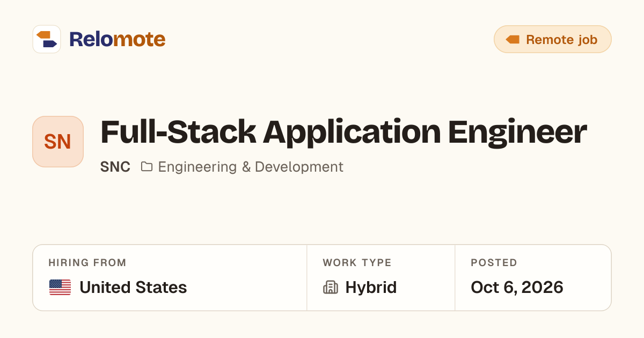Screen dimensions: 644x338
Task: Click the HIRING FROM label
Action: pos(87,263)
